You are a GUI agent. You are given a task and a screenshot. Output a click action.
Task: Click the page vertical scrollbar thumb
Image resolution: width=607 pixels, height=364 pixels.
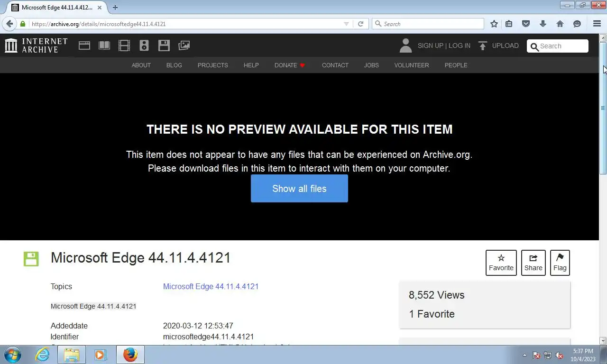click(603, 108)
